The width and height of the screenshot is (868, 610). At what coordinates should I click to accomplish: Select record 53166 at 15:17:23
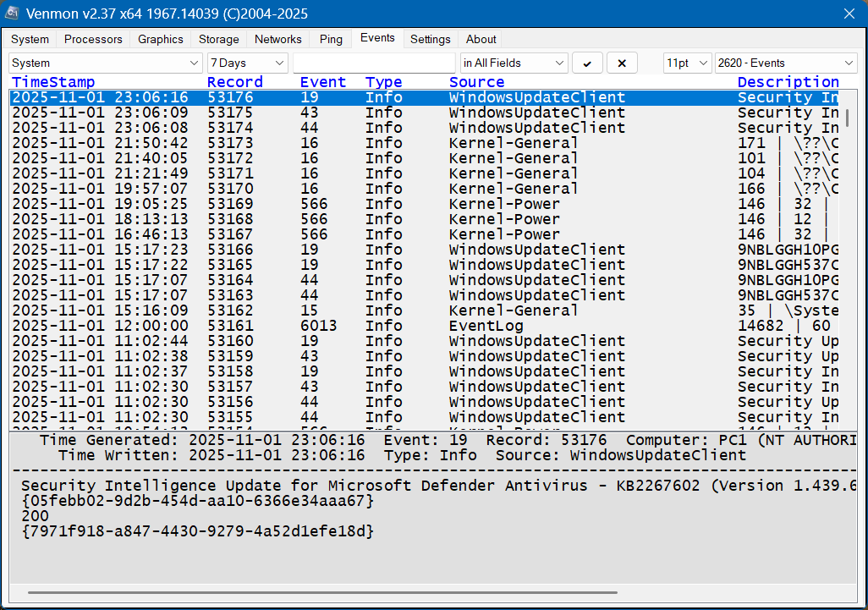coord(425,250)
